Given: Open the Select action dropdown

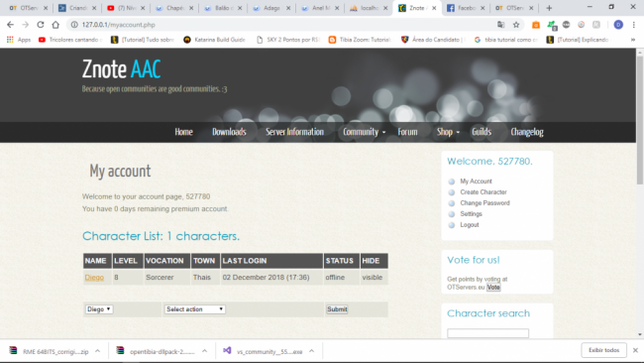Looking at the screenshot, I should click(194, 309).
